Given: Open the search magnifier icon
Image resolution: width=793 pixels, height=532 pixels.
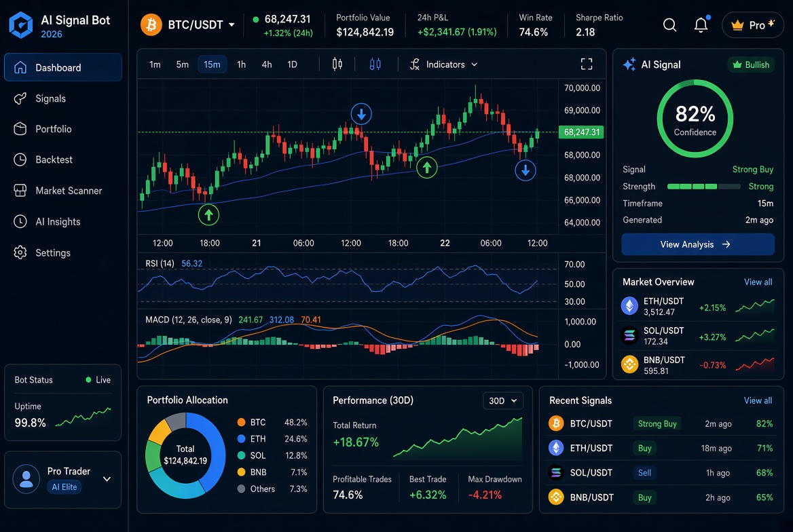Looking at the screenshot, I should (669, 25).
